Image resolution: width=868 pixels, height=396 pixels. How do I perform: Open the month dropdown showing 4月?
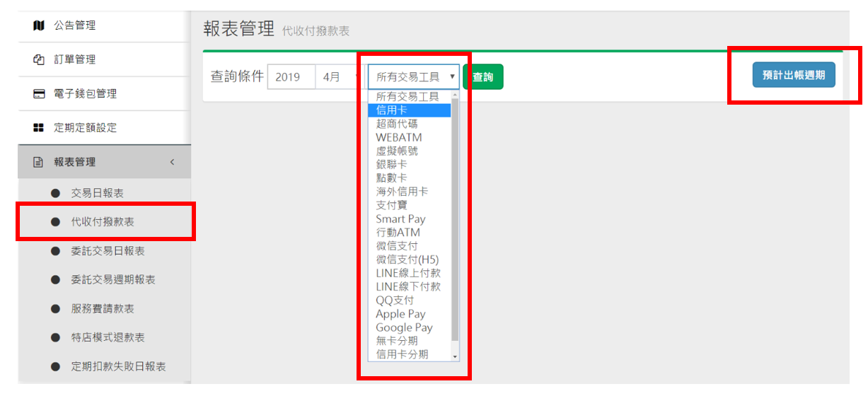pos(340,77)
